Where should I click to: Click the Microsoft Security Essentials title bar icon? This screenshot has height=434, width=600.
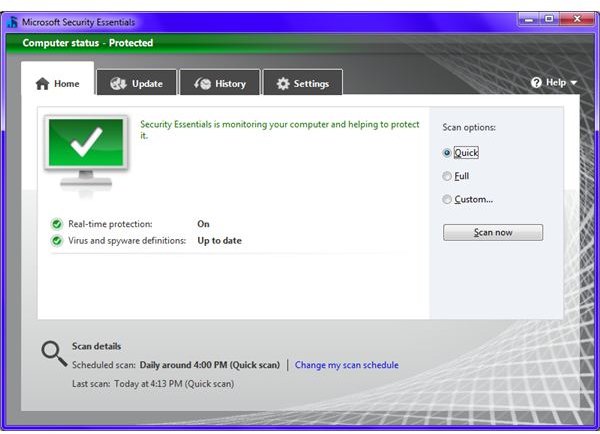click(12, 22)
